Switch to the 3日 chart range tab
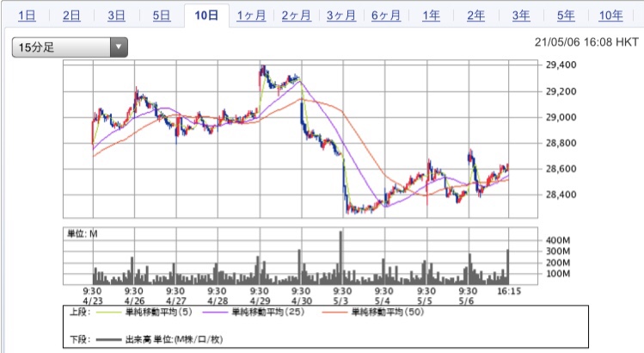The width and height of the screenshot is (644, 353). pos(116,15)
